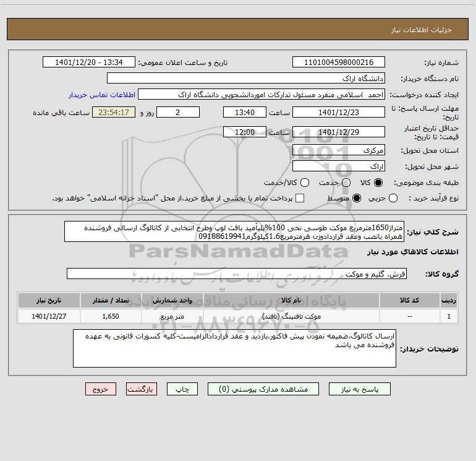Click the item name 'موکت تافتینگ (تافتد)'
Screen dimensions: 476x461
291,316
